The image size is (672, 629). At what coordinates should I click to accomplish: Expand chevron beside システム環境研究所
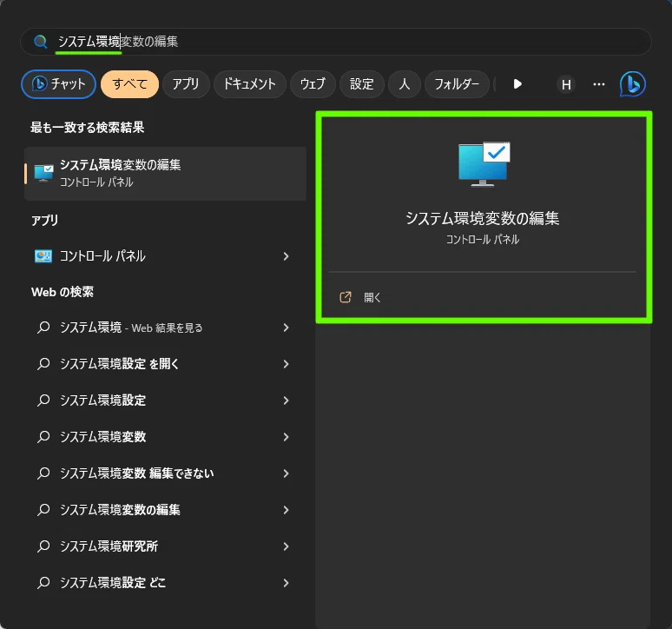pyautogui.click(x=286, y=546)
